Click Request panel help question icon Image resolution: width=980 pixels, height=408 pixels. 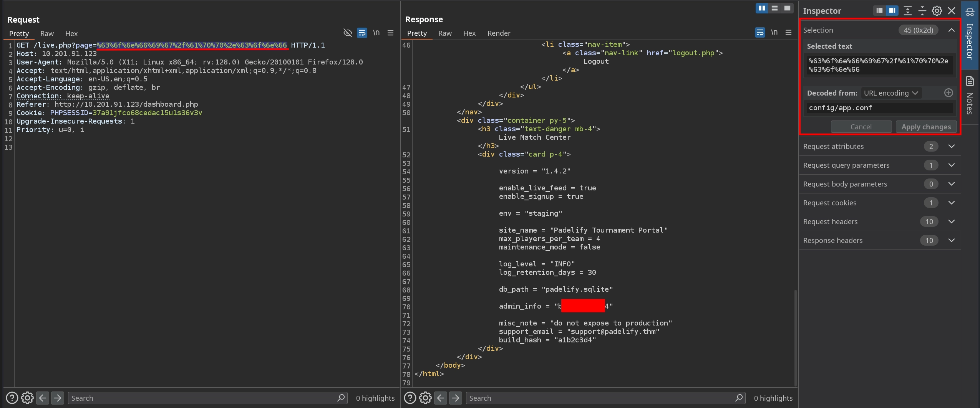pos(12,398)
